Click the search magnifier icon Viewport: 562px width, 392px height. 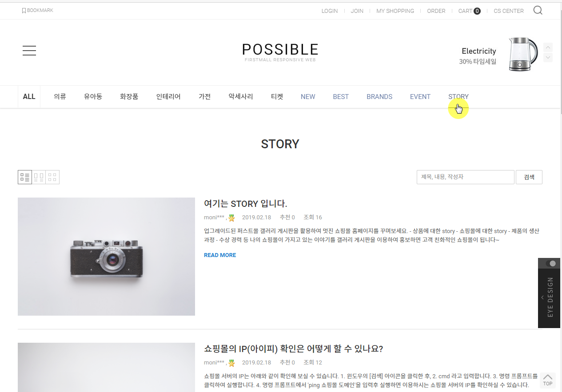[x=538, y=11]
